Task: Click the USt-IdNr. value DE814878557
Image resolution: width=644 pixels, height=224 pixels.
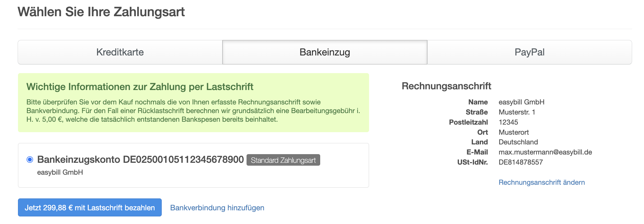Action: pyautogui.click(x=521, y=162)
